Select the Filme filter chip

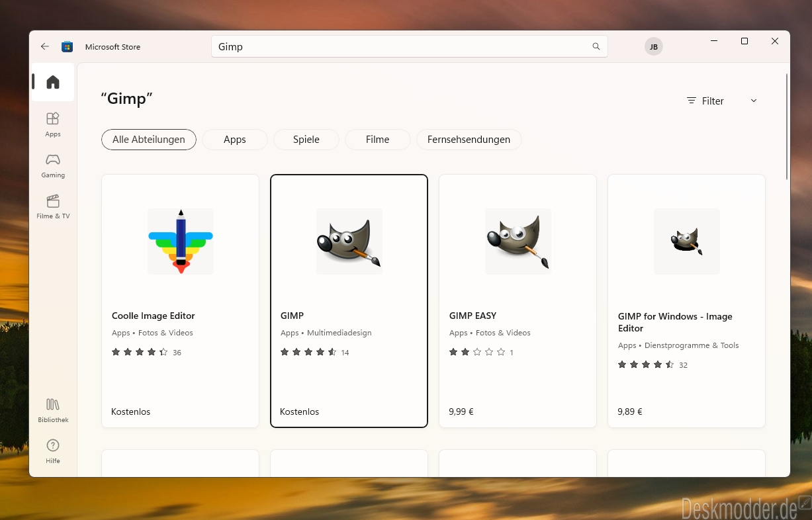(x=378, y=140)
